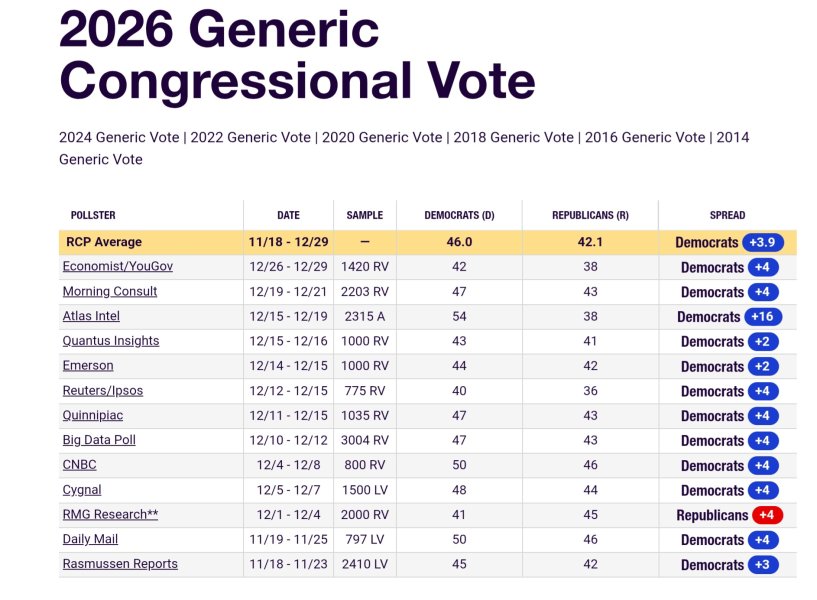View the Quinnipiac poll details
This screenshot has width=817, height=600.
93,415
